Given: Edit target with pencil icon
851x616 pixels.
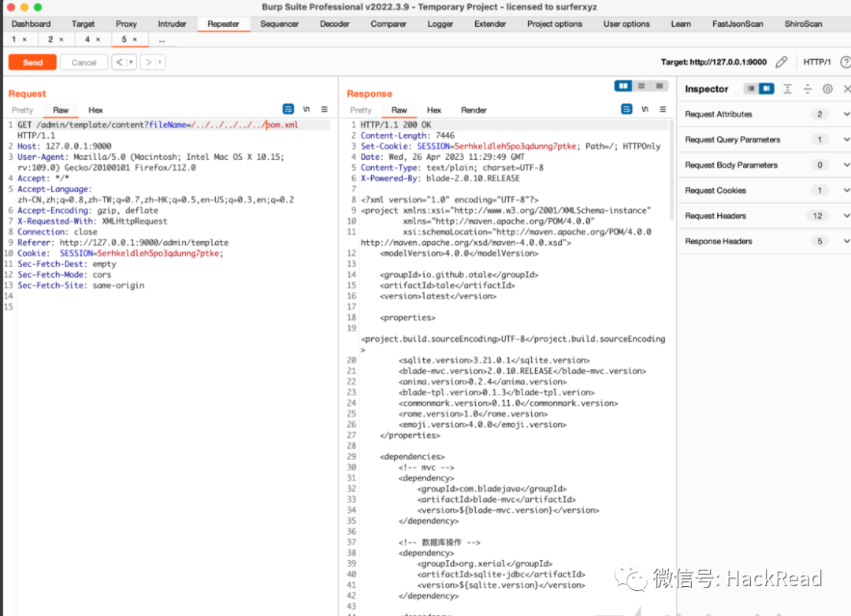Looking at the screenshot, I should coord(781,62).
